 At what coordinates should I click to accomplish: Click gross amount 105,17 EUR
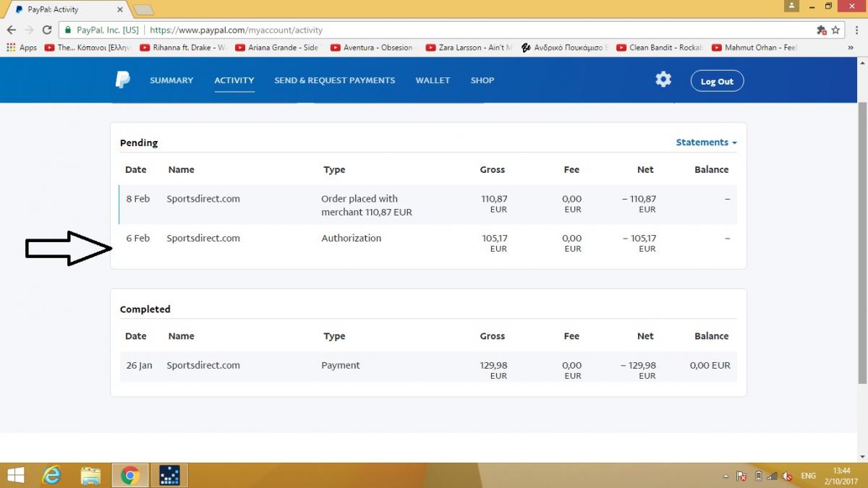pos(495,243)
